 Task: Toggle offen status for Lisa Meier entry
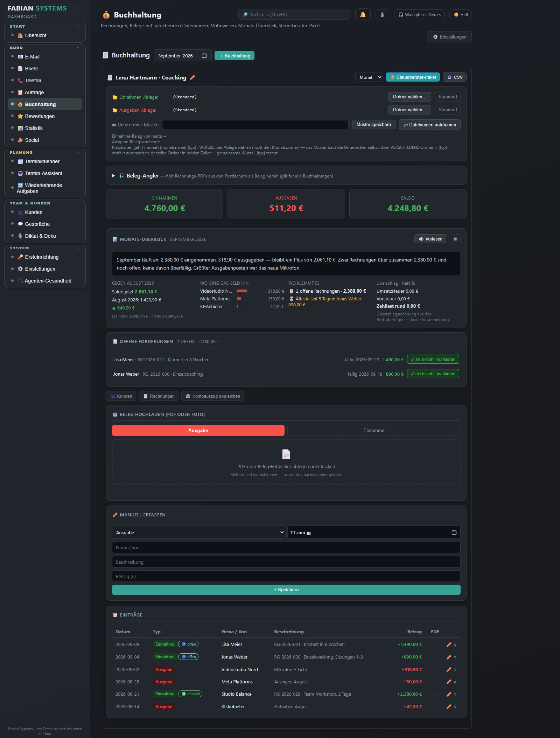tap(188, 644)
